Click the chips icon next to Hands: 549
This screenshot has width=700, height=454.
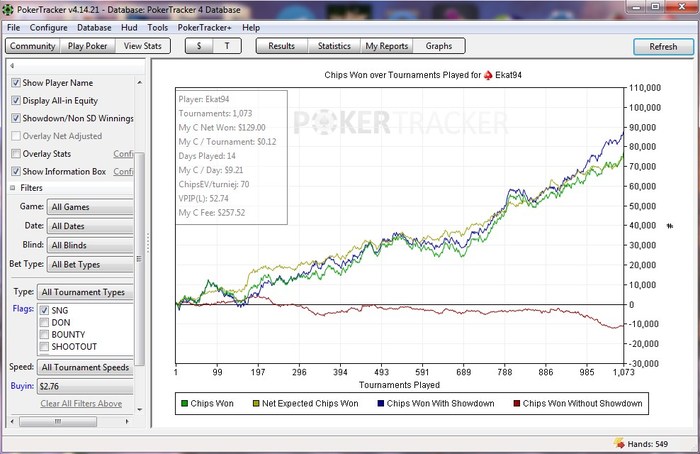click(x=619, y=443)
